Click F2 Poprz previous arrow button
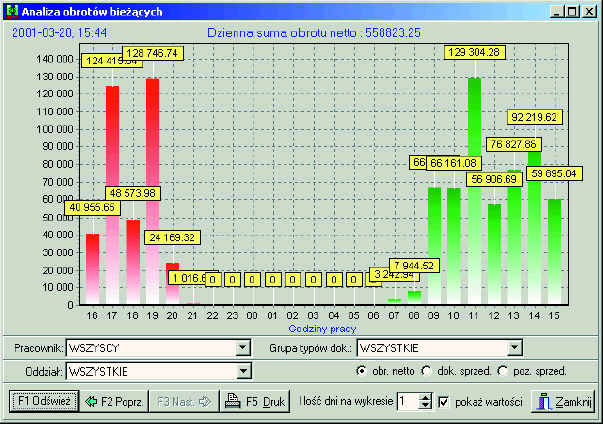Viewport: 603px width, 424px height. click(x=112, y=402)
